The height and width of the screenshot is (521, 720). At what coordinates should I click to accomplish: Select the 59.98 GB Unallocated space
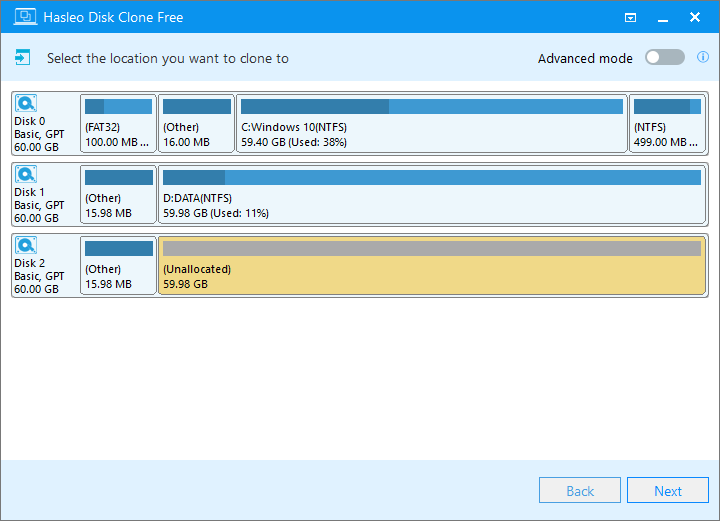tap(432, 266)
